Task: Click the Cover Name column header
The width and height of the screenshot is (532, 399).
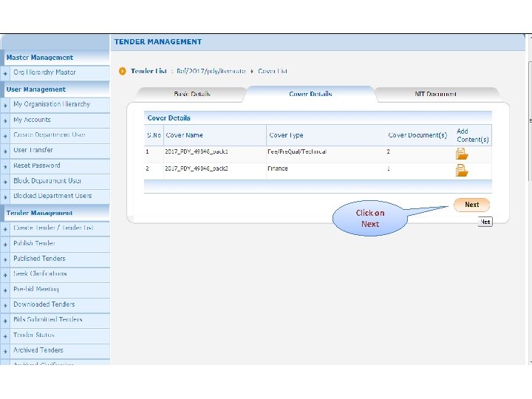Action: [184, 135]
